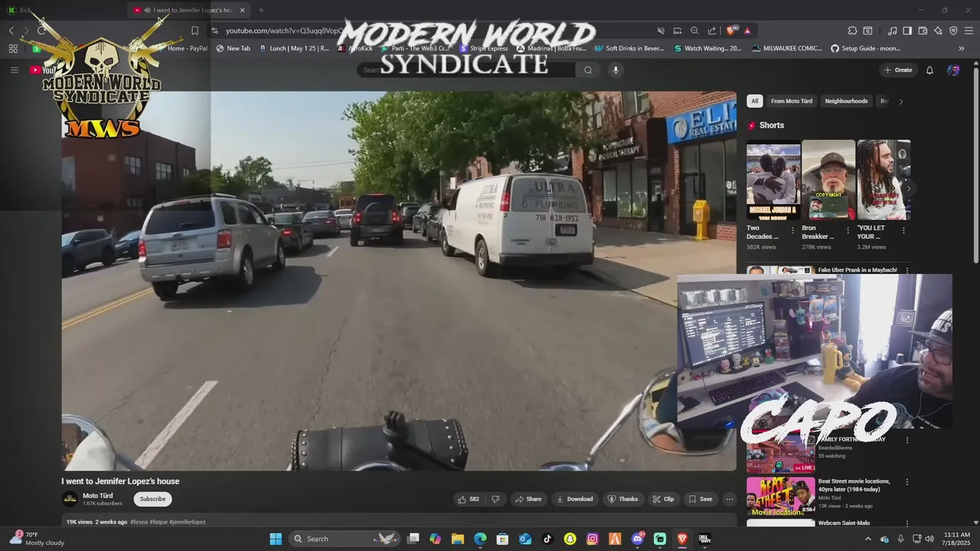Viewport: 980px width, 551px height.
Task: Open File Explorer from the taskbar
Action: click(458, 539)
